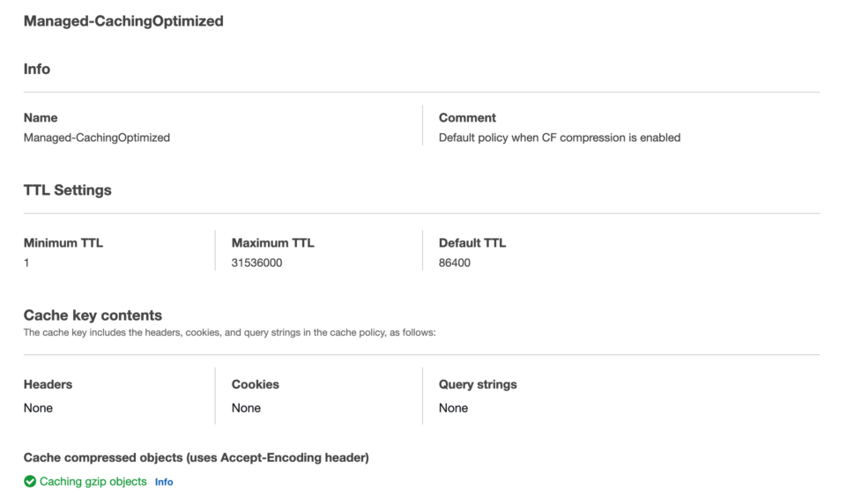
Task: Select the None value under Headers
Action: tap(38, 408)
